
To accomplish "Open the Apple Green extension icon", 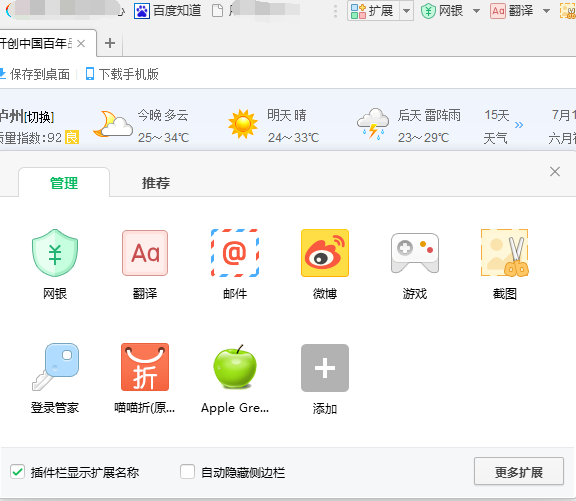I will (x=235, y=367).
